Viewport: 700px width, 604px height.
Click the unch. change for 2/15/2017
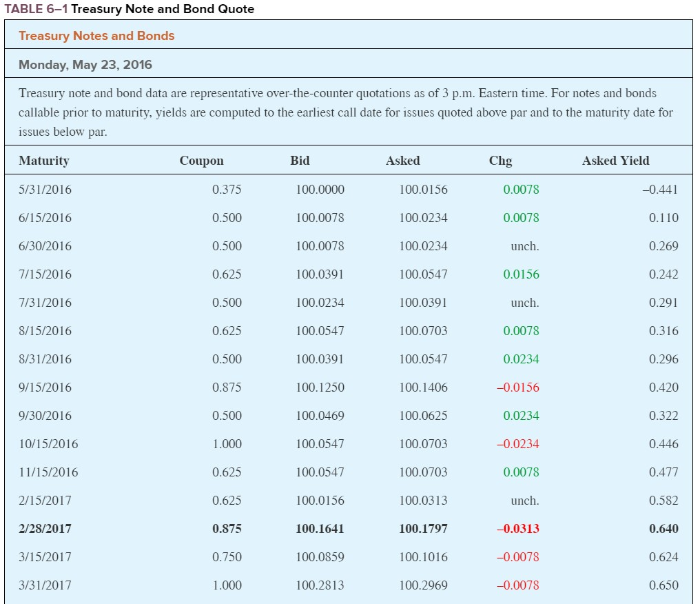pyautogui.click(x=525, y=501)
